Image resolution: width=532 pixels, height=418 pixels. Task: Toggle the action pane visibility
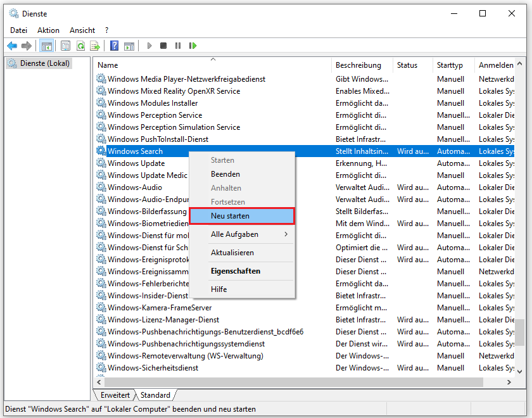click(x=129, y=45)
